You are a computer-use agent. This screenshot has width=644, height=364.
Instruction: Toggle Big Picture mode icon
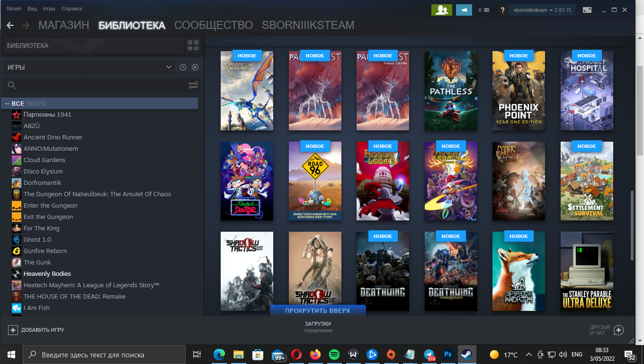[x=587, y=10]
